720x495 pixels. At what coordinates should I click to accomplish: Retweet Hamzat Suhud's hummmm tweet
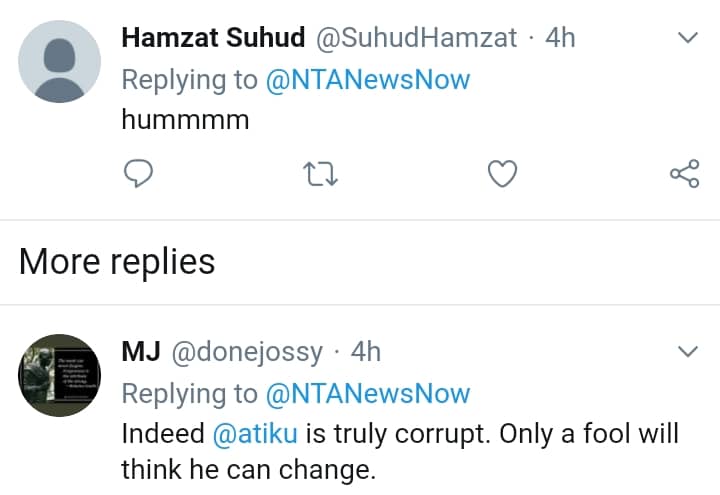[320, 175]
